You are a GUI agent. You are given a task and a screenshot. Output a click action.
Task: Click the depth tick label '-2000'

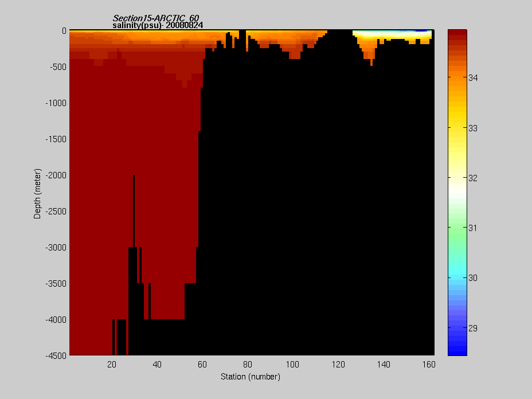point(56,175)
